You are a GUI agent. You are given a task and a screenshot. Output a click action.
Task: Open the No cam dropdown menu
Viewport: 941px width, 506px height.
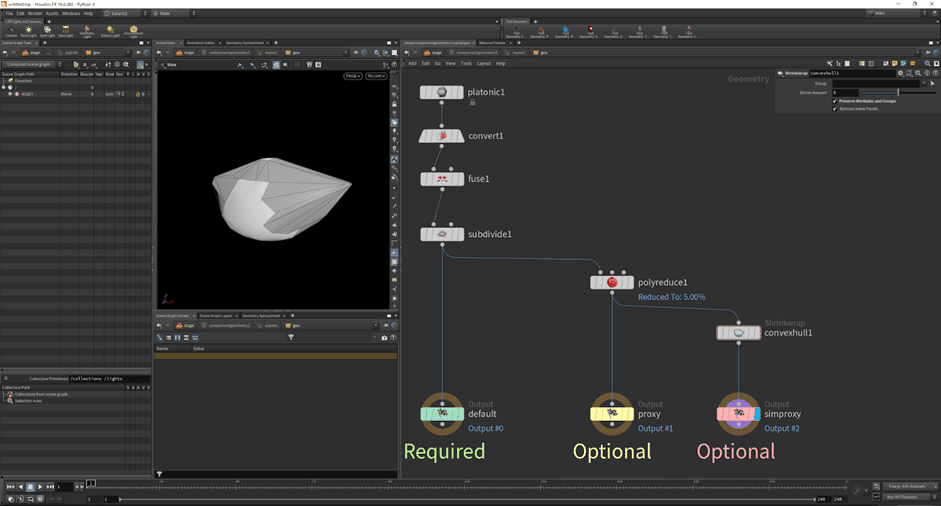click(x=376, y=76)
